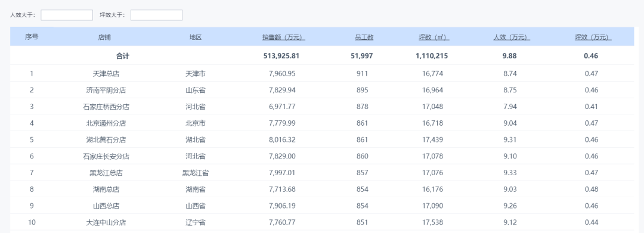This screenshot has width=644, height=233.
Task: Click the 店铺 column header
Action: tap(104, 37)
